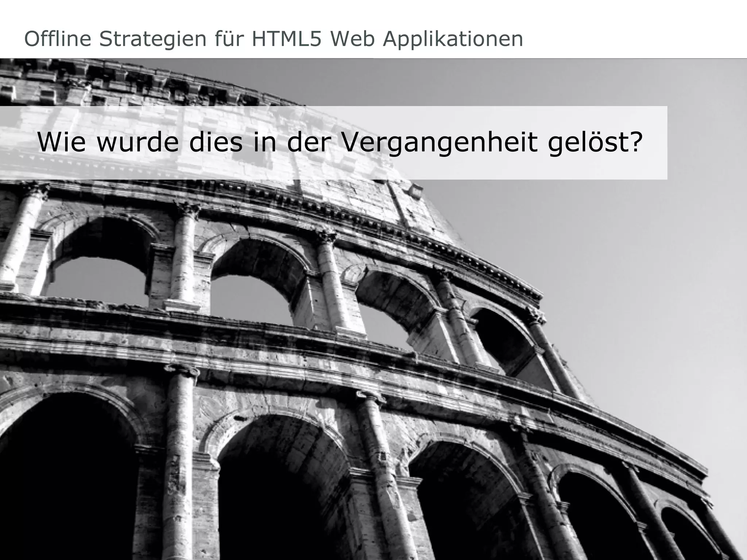
Task: Click the slide header starting with "Offline Strategien"
Action: (x=274, y=40)
